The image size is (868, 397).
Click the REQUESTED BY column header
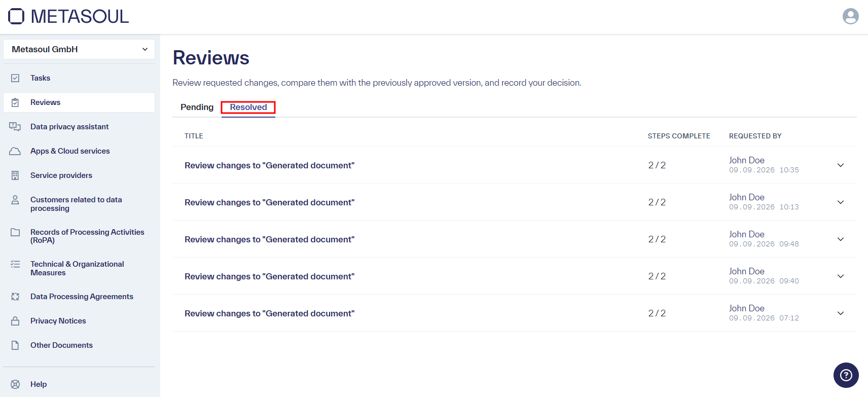(755, 136)
